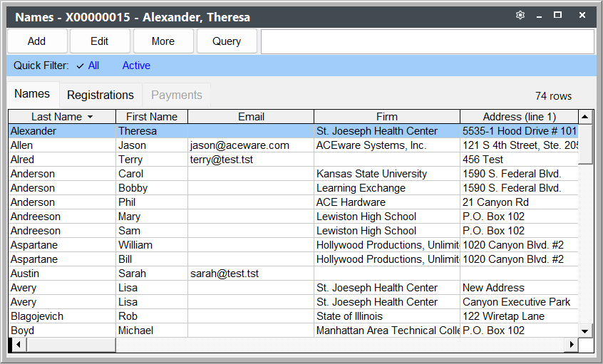The height and width of the screenshot is (364, 603).
Task: Close the Names window
Action: (x=582, y=16)
